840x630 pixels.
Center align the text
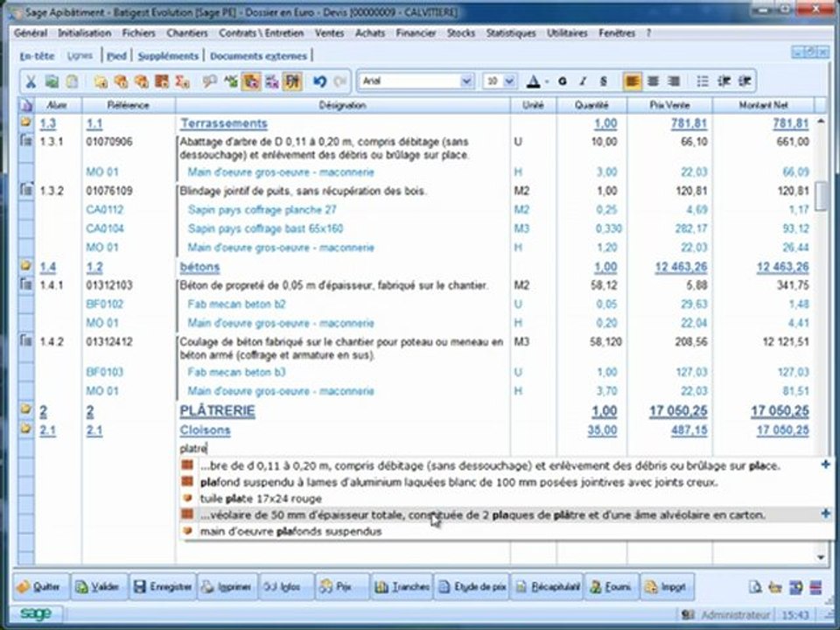[653, 81]
